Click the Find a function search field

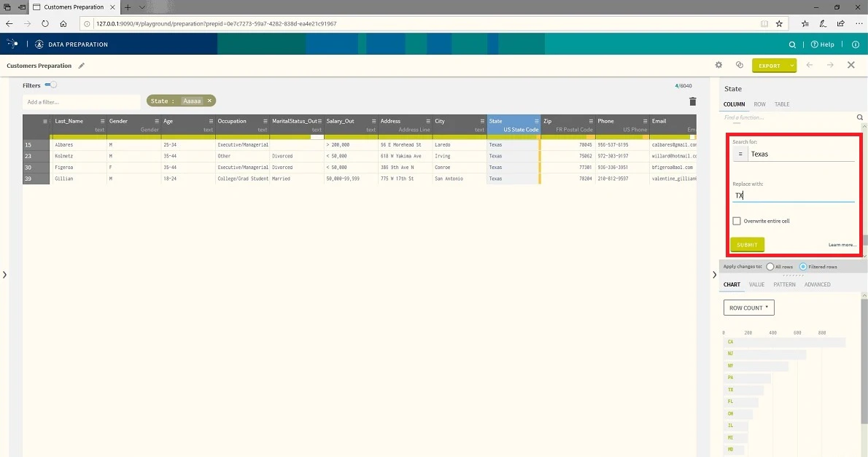point(788,117)
